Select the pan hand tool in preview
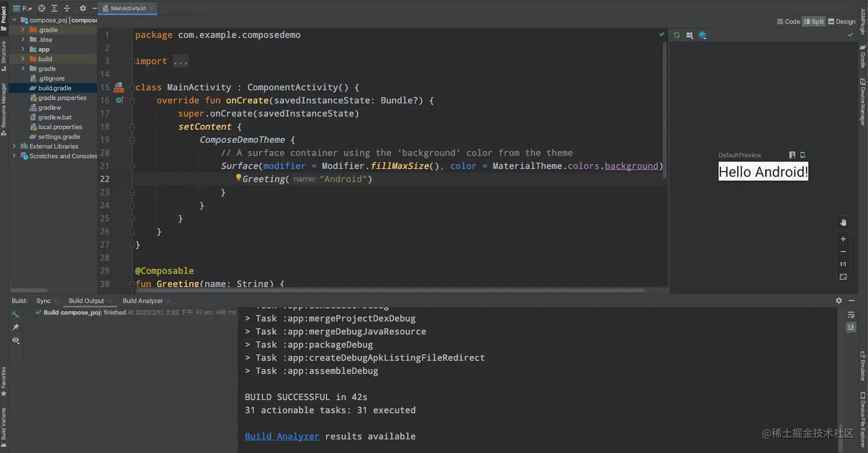 (843, 222)
